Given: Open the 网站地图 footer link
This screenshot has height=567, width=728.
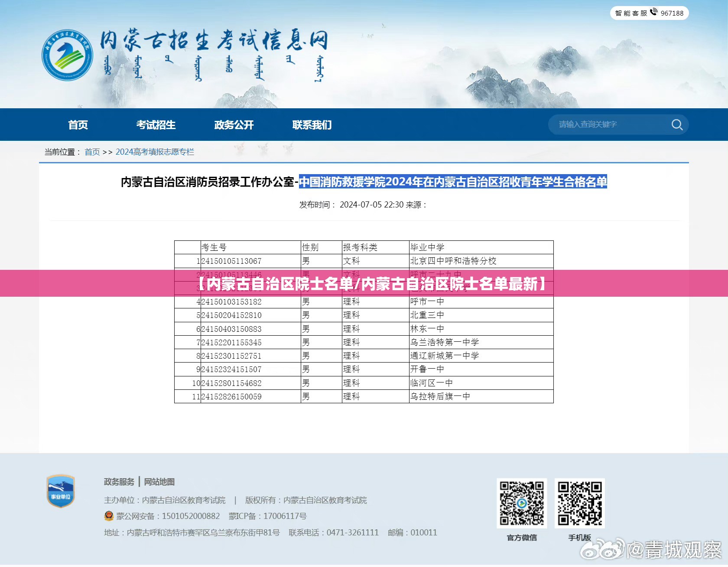Looking at the screenshot, I should (159, 482).
